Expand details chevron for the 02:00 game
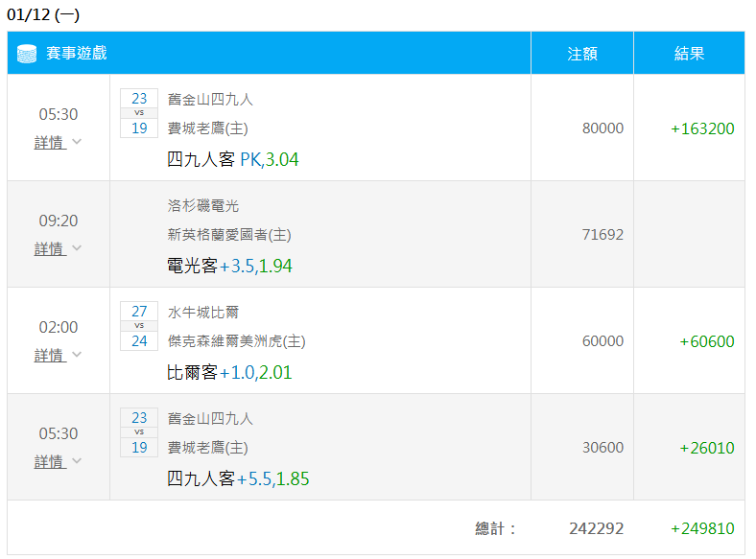756x559 pixels. (x=77, y=355)
